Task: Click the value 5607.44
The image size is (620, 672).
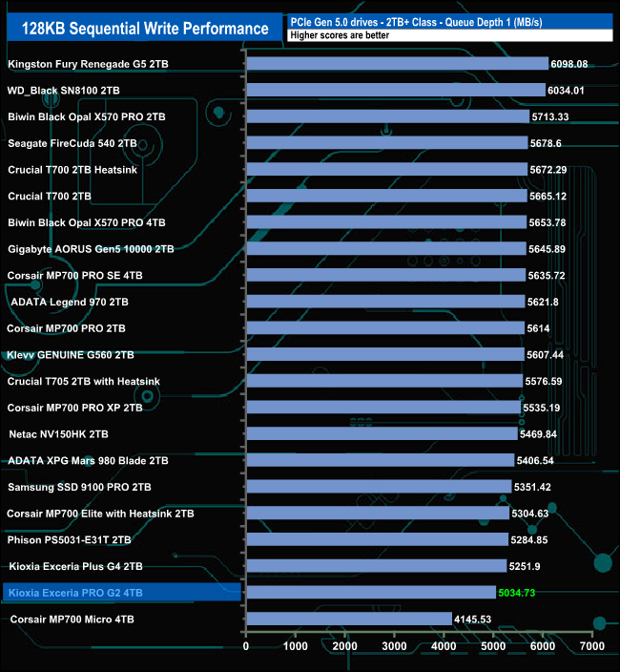Action: click(x=545, y=355)
